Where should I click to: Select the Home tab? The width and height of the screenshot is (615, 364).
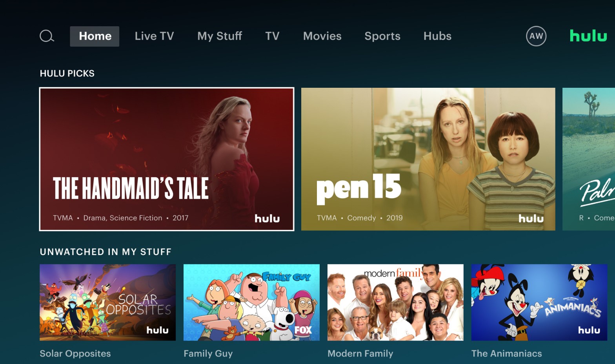tap(95, 36)
